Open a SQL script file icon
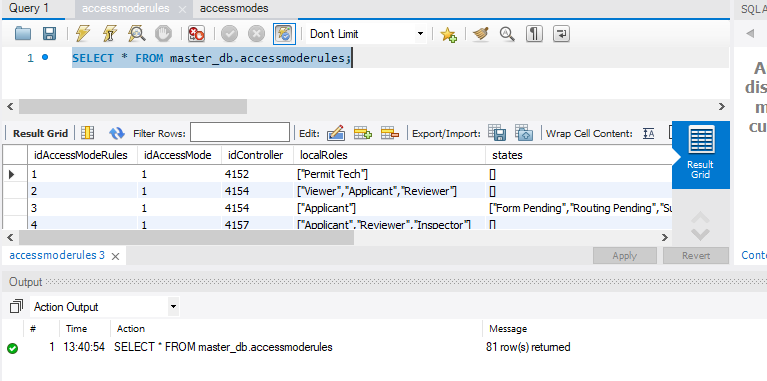This screenshot has height=381, width=767. (x=23, y=34)
